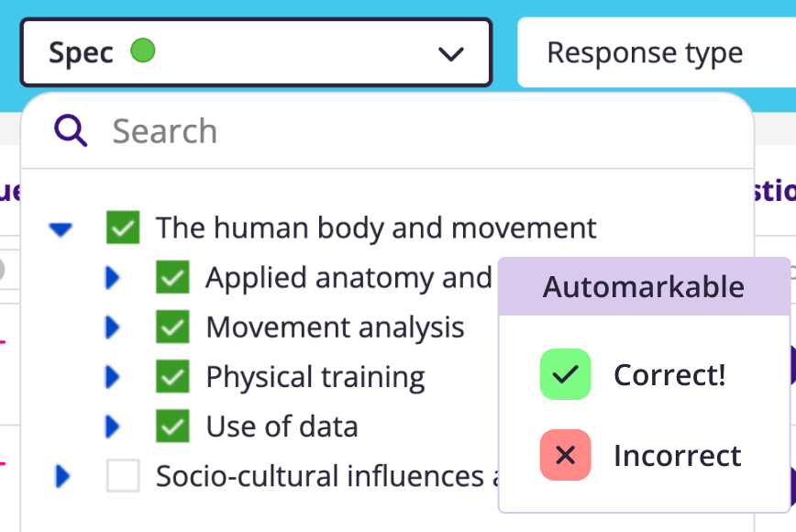Click the green Correct checkmark icon
796x532 pixels.
[565, 374]
